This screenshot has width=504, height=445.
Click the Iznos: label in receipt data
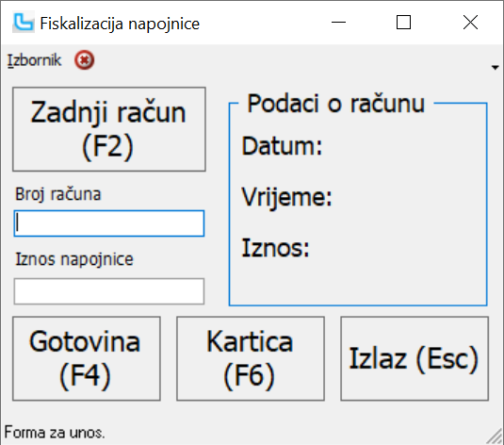[x=275, y=248]
